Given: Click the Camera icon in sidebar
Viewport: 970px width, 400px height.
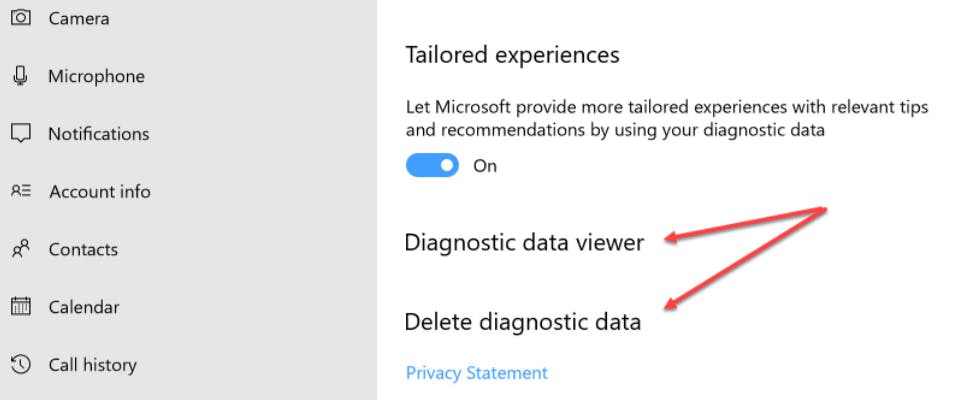Looking at the screenshot, I should (x=21, y=18).
